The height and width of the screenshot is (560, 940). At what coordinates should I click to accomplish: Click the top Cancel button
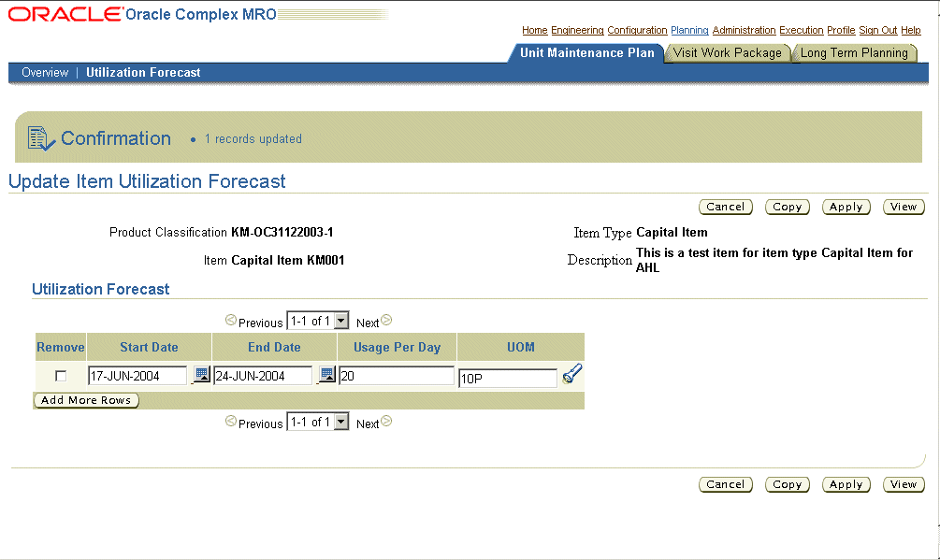coord(726,207)
